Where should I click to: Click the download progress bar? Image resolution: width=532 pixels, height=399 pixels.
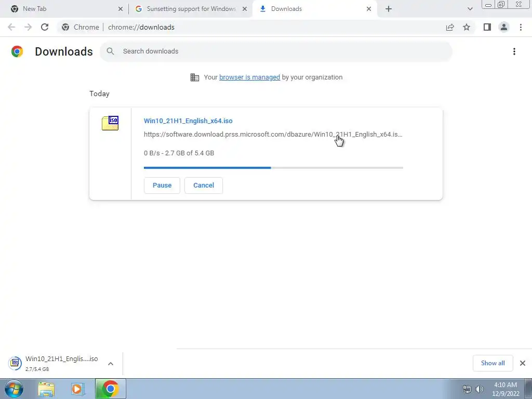(x=273, y=168)
